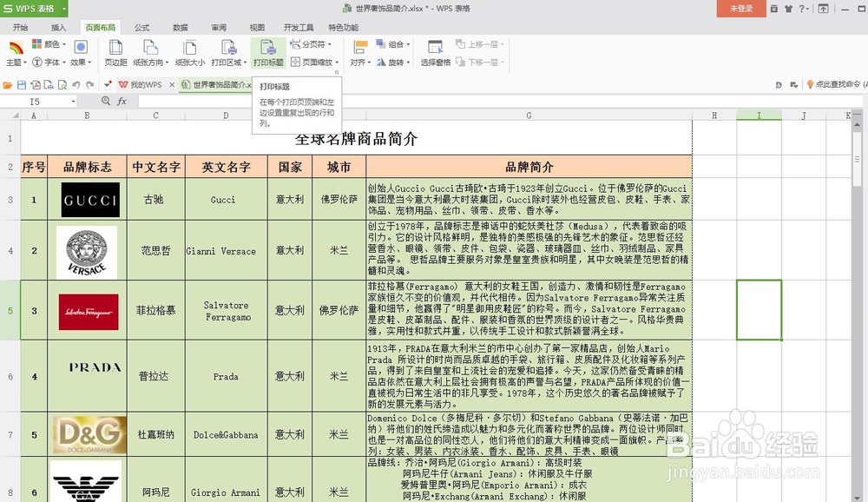This screenshot has width=868, height=502.
Task: Click the GUCCI logo image
Action: (90, 200)
